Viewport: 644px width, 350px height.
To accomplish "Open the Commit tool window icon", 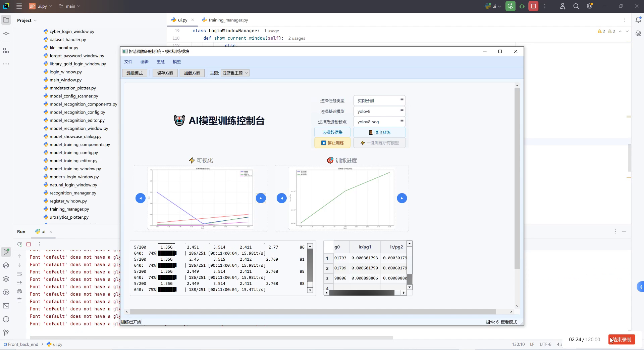I will pyautogui.click(x=6, y=33).
